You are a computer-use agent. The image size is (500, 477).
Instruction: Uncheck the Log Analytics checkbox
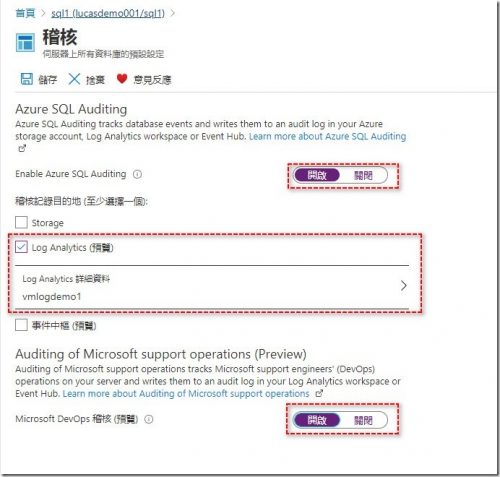[x=21, y=247]
